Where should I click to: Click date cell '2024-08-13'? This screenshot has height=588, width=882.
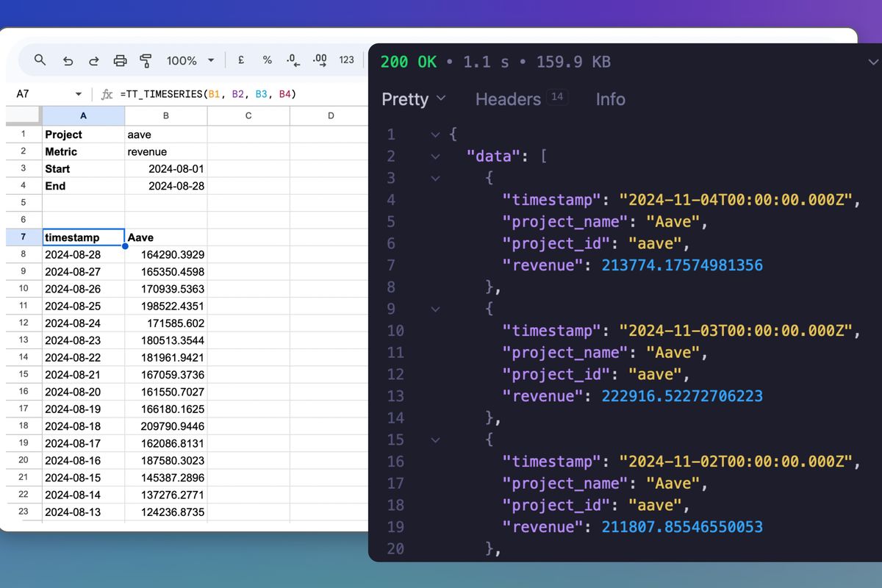(x=83, y=512)
